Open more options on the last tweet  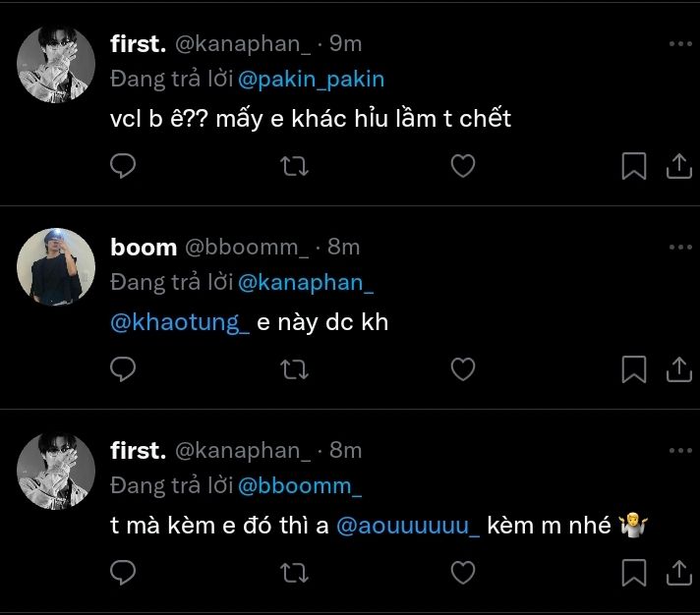679,451
